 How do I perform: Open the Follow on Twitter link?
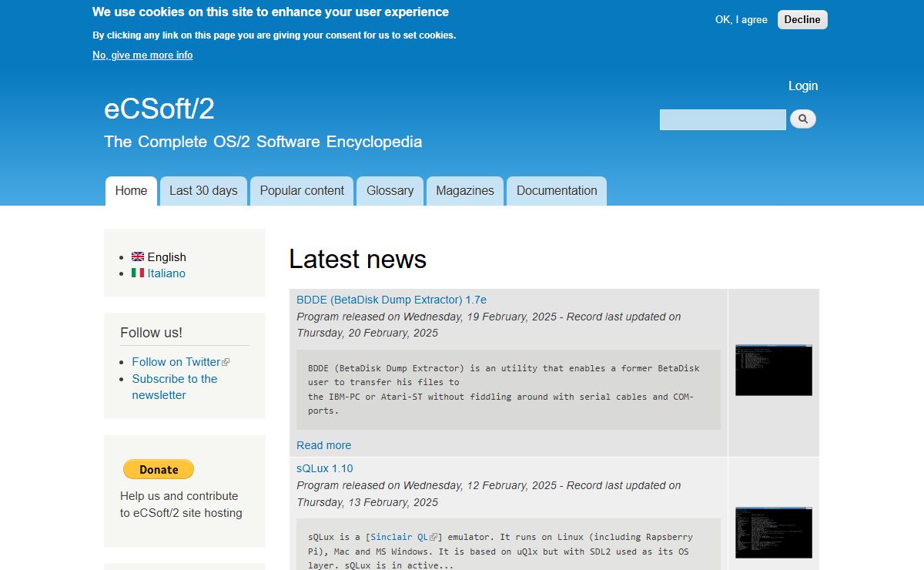[x=176, y=362]
